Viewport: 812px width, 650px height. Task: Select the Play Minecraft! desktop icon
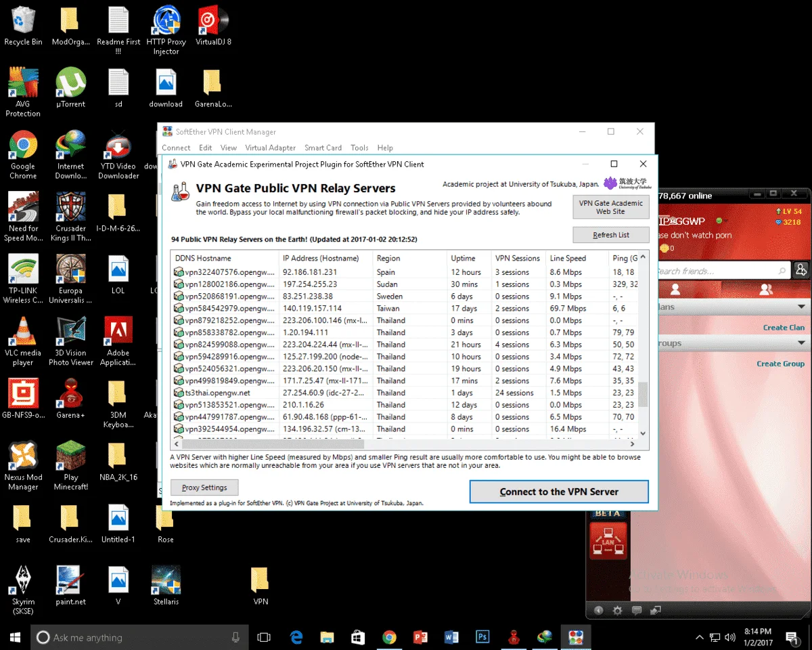point(71,466)
